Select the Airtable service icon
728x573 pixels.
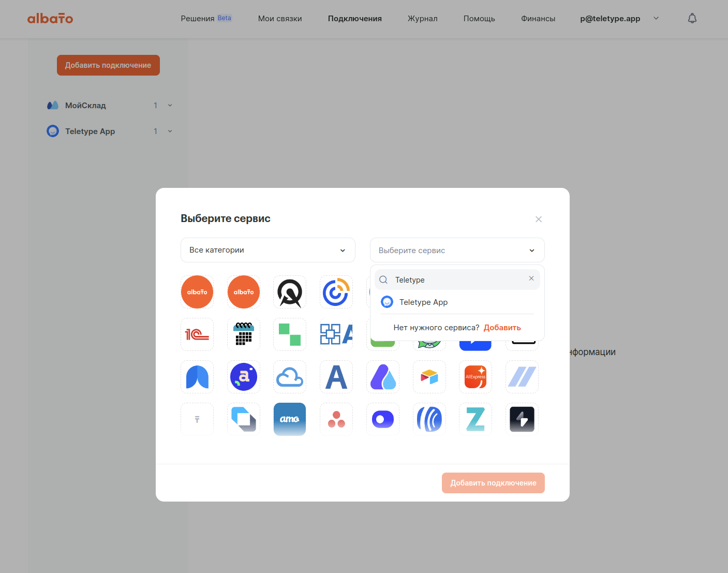(429, 377)
